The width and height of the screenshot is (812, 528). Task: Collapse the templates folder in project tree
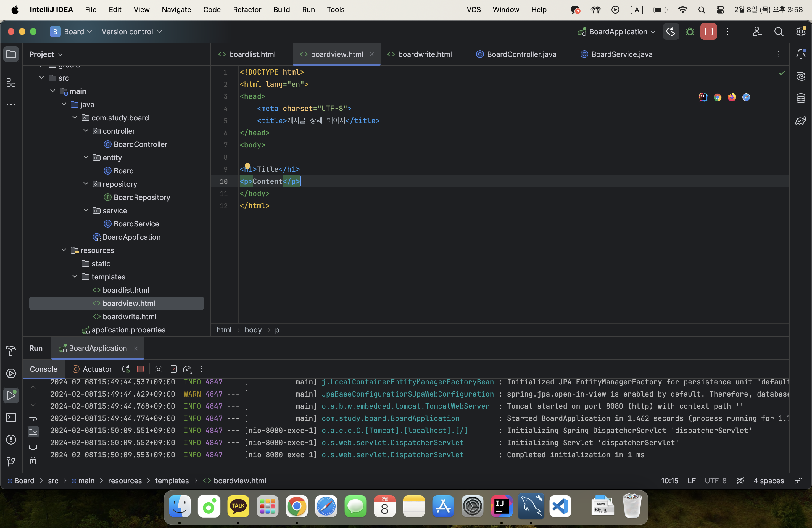[x=75, y=277]
